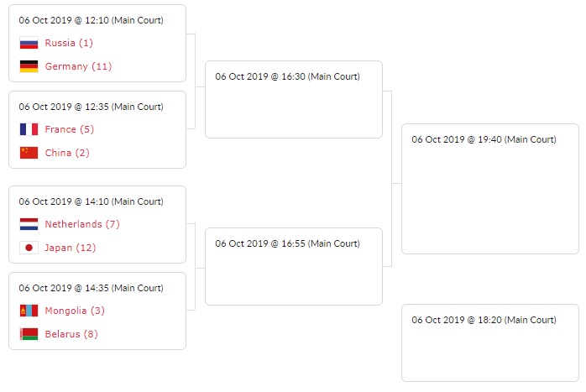Screen dimensions: 586x392
Task: Open the Russia (1) team link
Action: pos(69,43)
